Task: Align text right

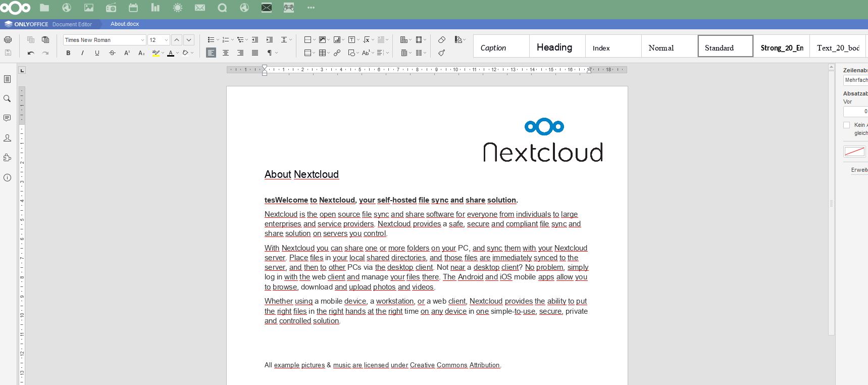Action: 240,53
